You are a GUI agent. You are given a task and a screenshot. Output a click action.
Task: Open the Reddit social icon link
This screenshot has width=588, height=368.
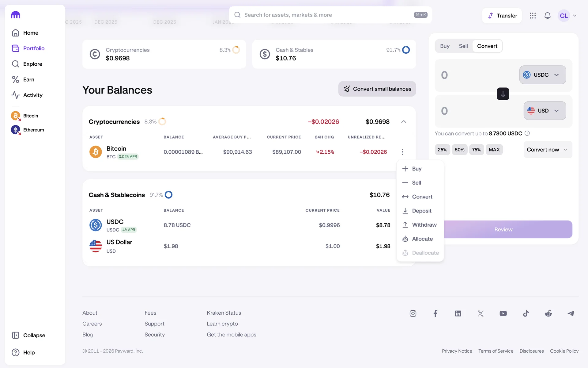[548, 313]
